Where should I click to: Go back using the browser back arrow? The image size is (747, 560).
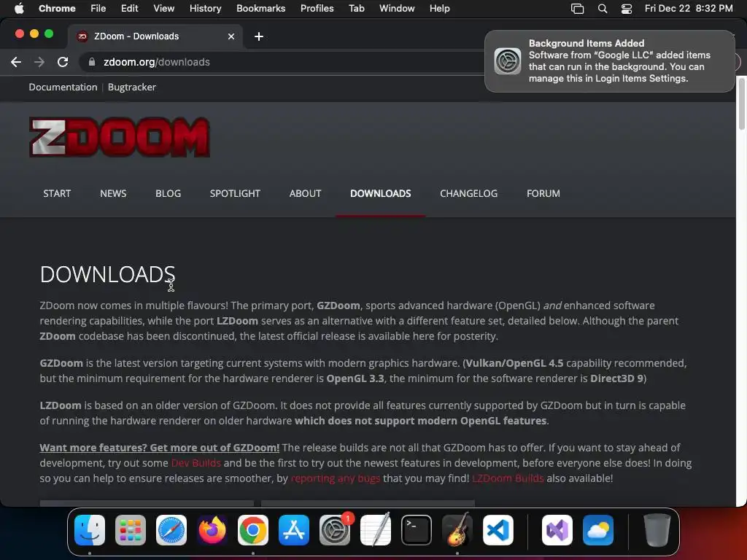click(x=16, y=62)
